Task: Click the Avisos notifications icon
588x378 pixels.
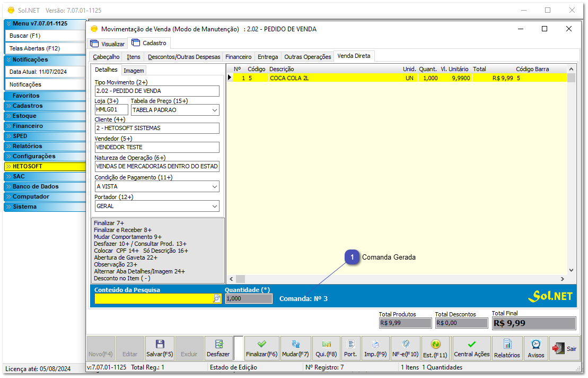Action: tap(536, 348)
